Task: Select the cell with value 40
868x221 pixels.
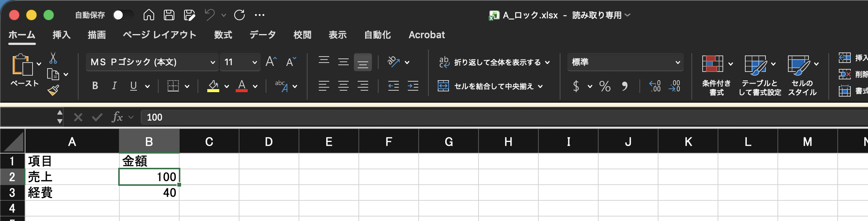Action: 149,193
